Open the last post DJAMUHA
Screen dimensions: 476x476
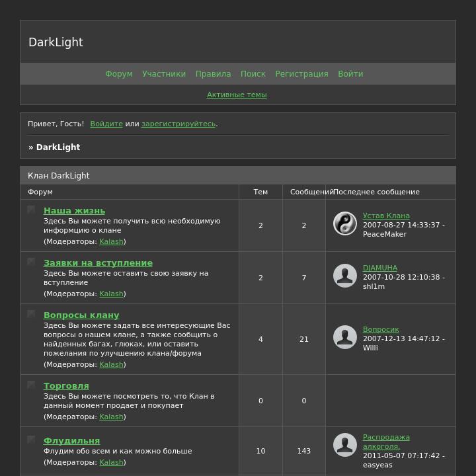pyautogui.click(x=380, y=268)
